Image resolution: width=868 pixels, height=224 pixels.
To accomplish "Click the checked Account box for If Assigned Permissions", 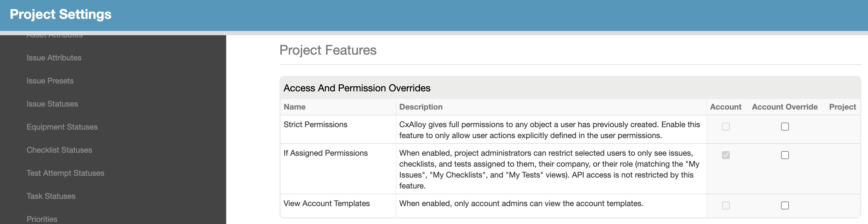I will [726, 155].
